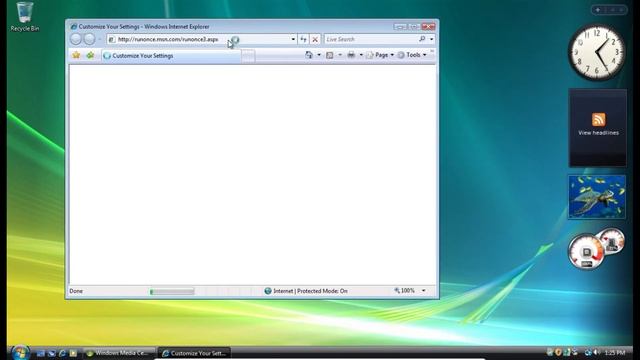Click the 1:25 PM taskbar clock
This screenshot has height=360, width=640.
point(615,353)
